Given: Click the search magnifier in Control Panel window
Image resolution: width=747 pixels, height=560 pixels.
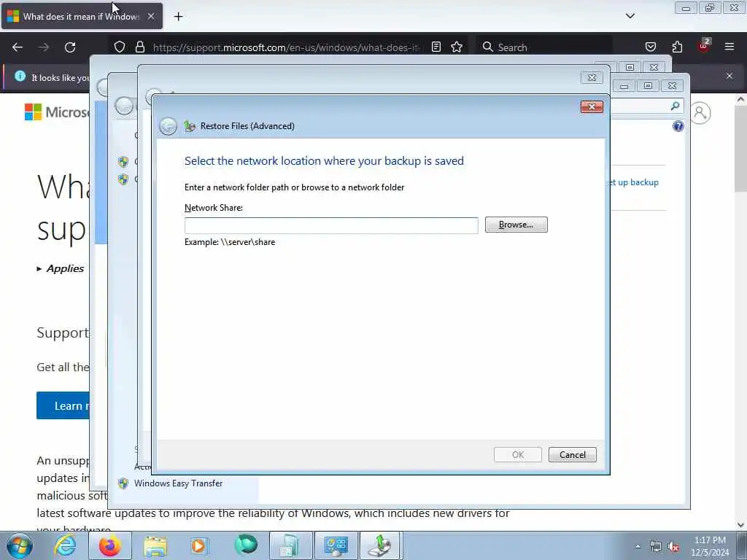Looking at the screenshot, I should (675, 106).
